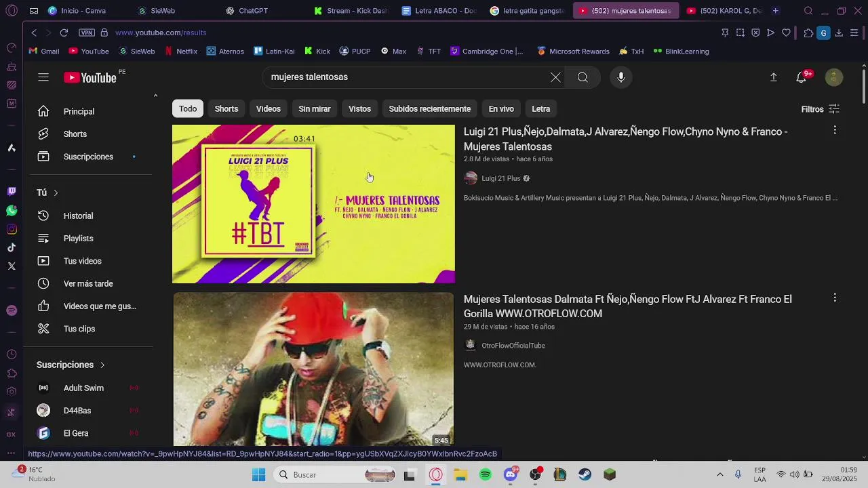868x488 pixels.
Task: Click the YouTube logo
Action: 90,77
